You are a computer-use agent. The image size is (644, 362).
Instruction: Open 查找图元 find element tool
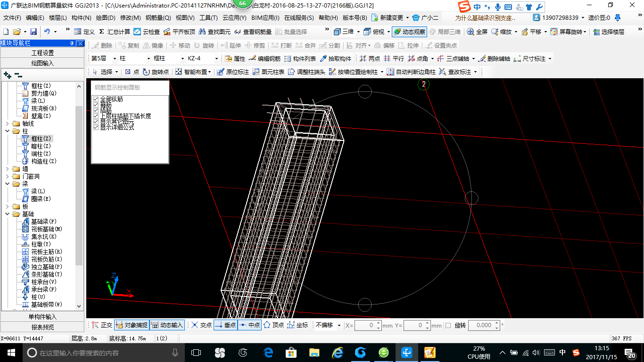click(x=215, y=32)
